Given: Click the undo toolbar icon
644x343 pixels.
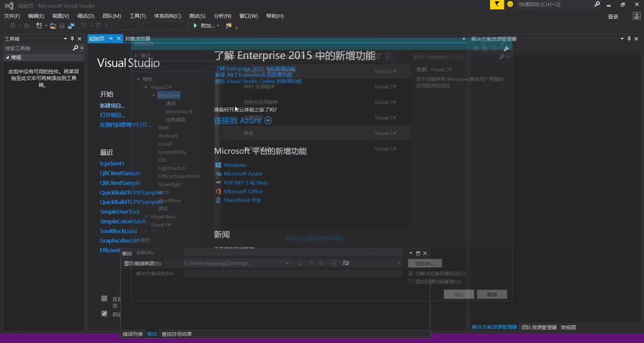Looking at the screenshot, I should pyautogui.click(x=83, y=26).
